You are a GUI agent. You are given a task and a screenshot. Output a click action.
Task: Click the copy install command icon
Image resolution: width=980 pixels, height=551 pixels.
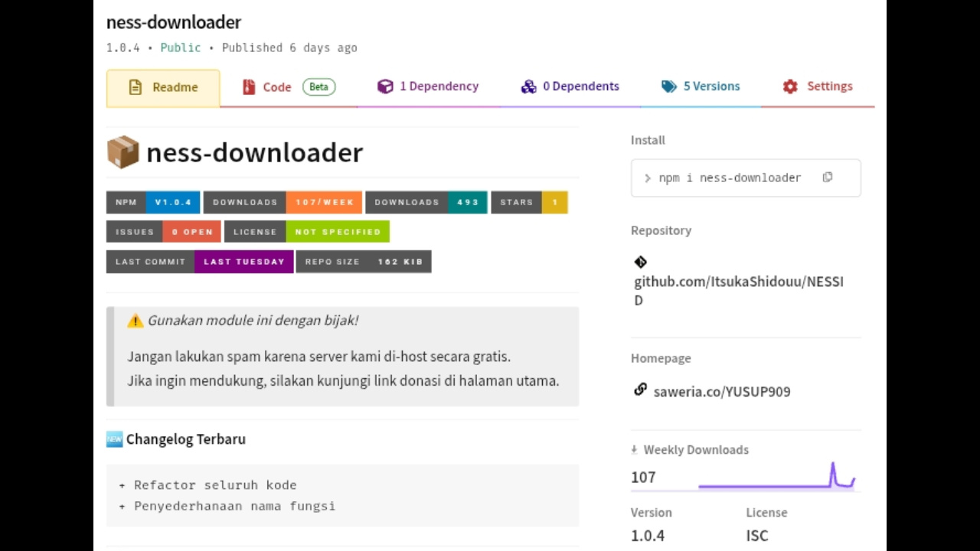click(827, 178)
